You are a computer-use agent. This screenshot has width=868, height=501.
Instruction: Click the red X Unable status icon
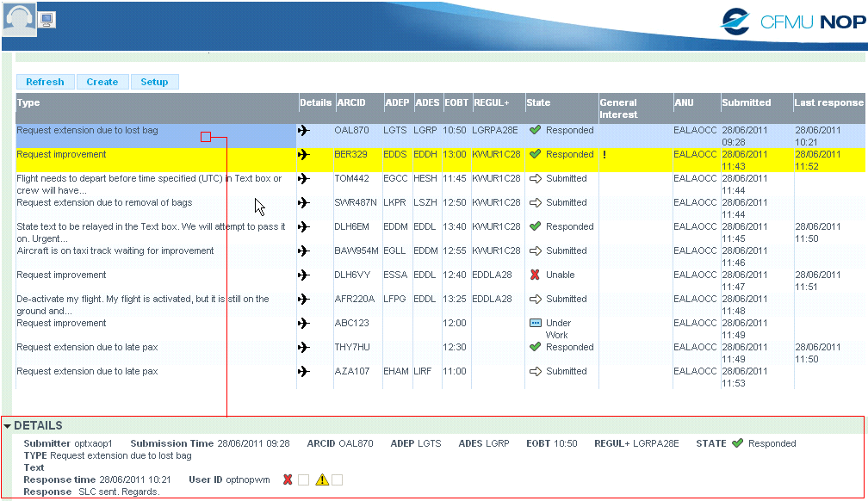click(535, 275)
